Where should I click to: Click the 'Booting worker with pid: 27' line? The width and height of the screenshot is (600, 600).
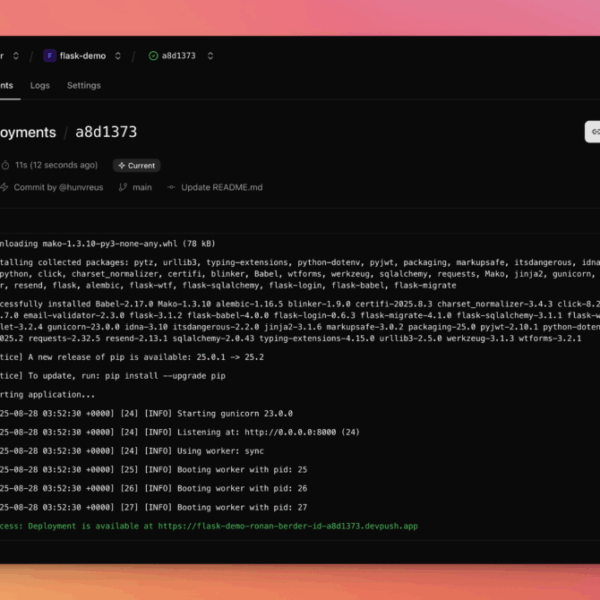pos(153,507)
